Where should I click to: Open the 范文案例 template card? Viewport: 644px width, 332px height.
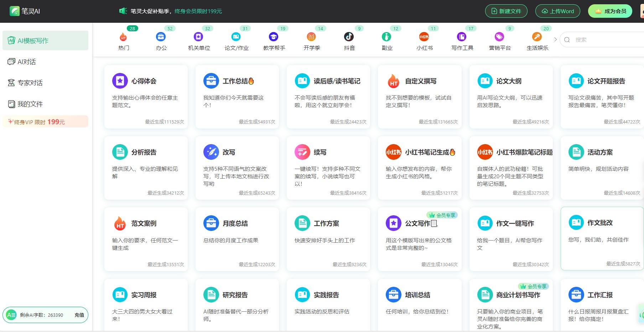146,239
